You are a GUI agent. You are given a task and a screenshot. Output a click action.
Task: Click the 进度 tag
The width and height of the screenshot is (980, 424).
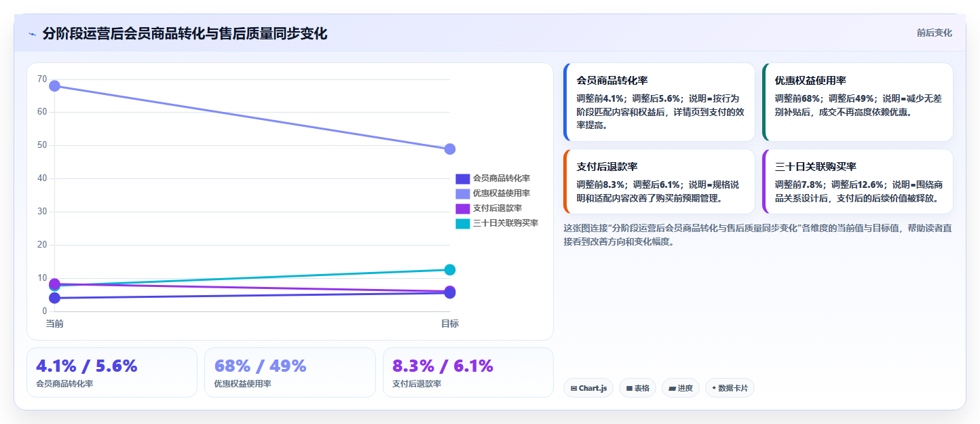681,388
